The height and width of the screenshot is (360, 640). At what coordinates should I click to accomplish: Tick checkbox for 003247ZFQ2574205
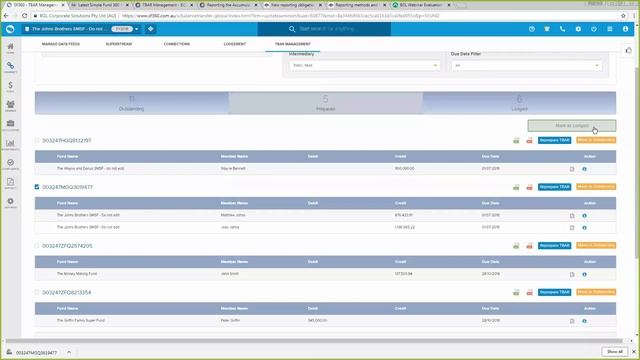point(37,246)
